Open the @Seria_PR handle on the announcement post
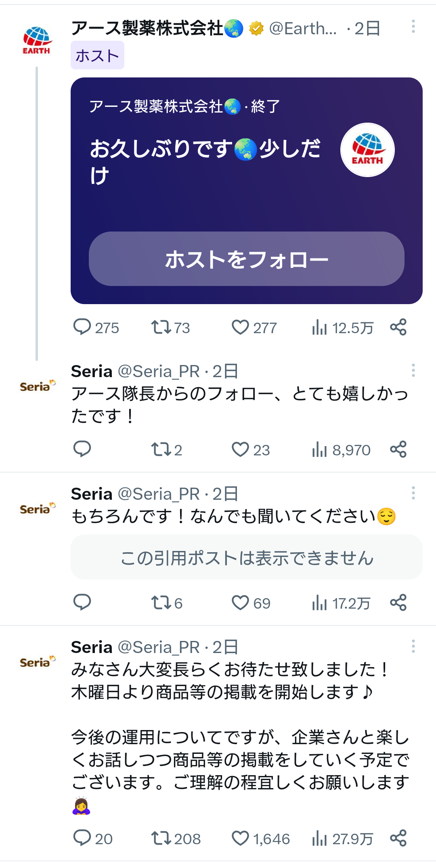The height and width of the screenshot is (868, 436). (x=158, y=647)
